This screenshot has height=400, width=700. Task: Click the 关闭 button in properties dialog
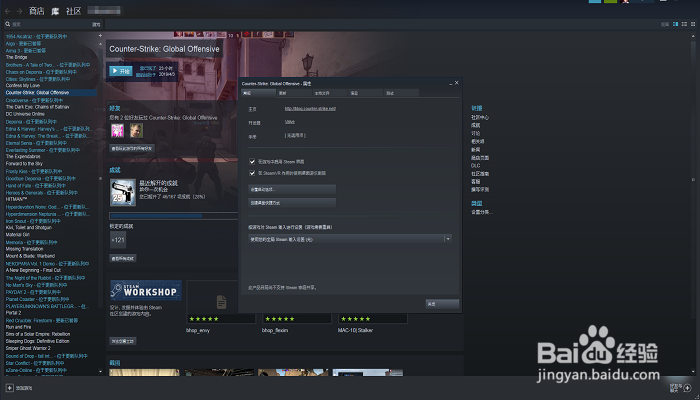[x=442, y=304]
